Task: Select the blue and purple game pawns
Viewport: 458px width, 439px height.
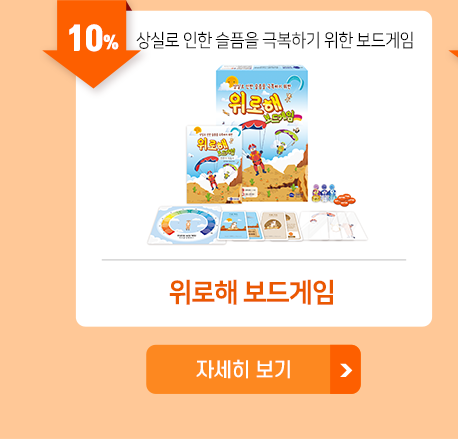Action: 324,193
